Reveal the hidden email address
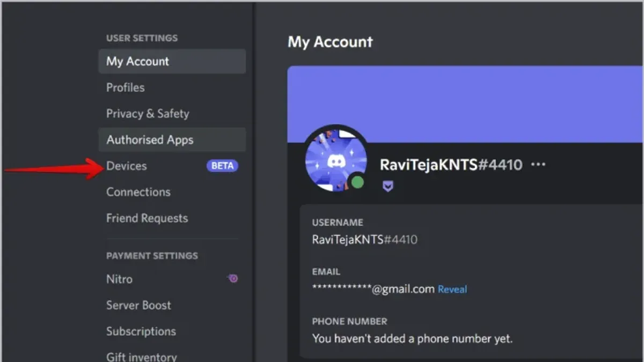Viewport: 644px width, 362px height. [x=452, y=289]
